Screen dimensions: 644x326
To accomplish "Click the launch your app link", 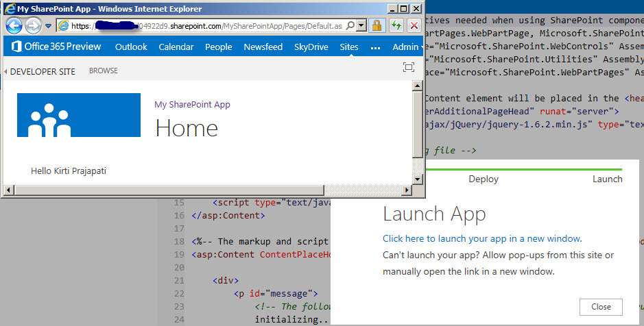I will coord(481,238).
